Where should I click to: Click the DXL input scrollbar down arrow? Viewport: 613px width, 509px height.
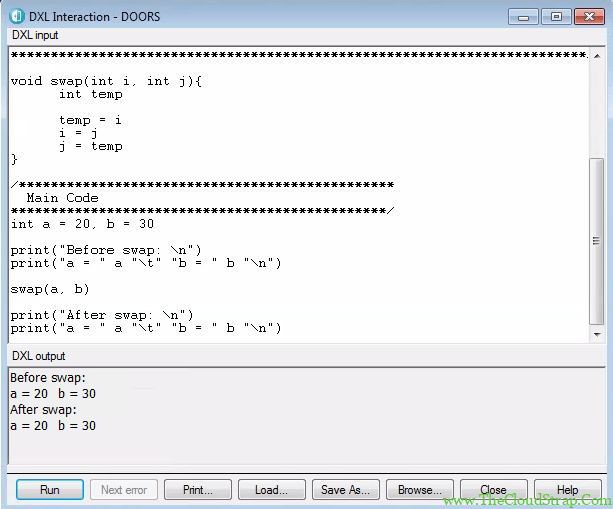597,334
